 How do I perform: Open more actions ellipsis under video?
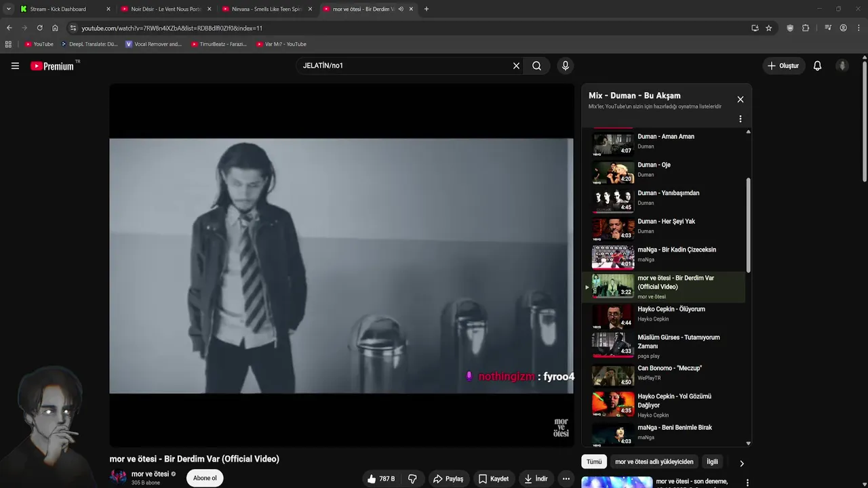click(566, 479)
